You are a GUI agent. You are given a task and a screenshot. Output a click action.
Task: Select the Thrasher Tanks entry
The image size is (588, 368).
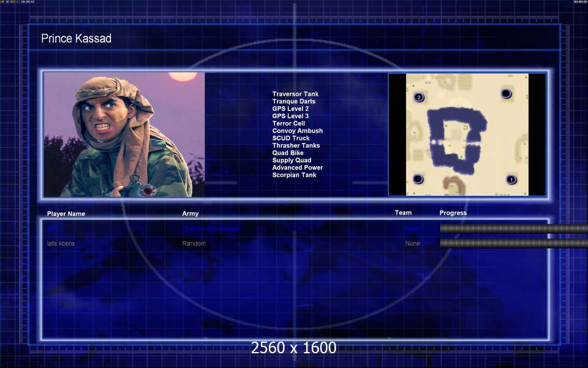coord(296,145)
